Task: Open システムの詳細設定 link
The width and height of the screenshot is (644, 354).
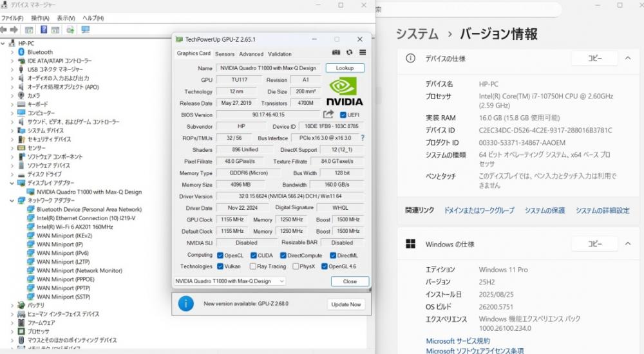Action: [x=603, y=210]
